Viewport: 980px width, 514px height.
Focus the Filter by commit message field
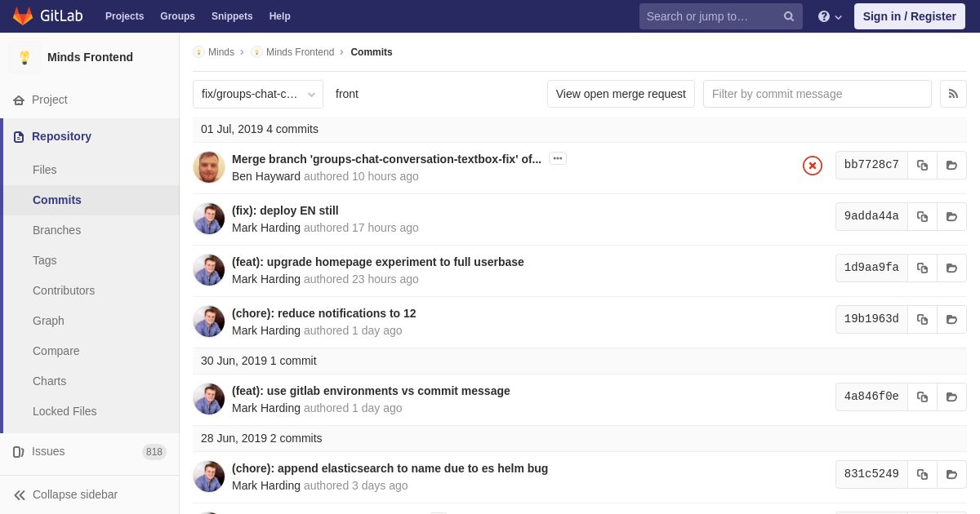(817, 94)
